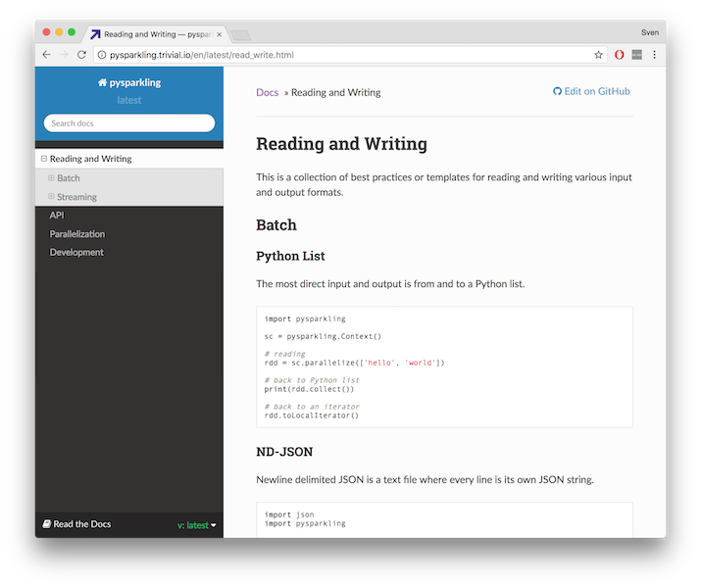Screen dimensions: 701x588
Task: Open the Streaming sidebar link
Action: [x=76, y=197]
